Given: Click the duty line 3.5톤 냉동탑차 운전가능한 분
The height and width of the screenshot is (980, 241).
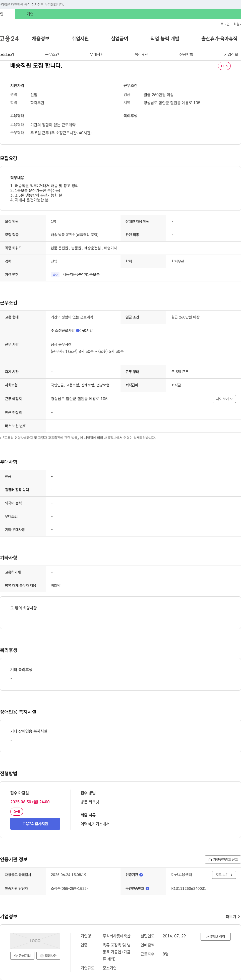Looking at the screenshot, I should [x=36, y=195].
